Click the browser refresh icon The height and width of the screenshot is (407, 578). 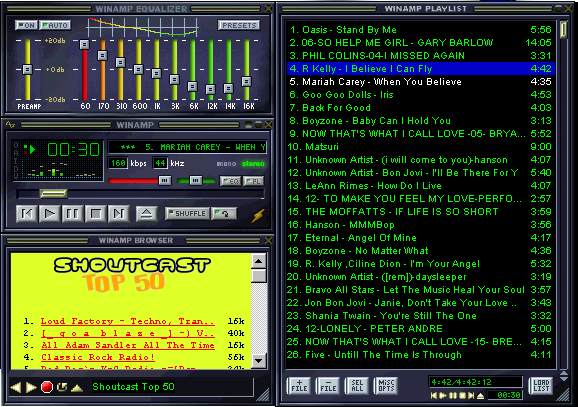tap(62, 387)
